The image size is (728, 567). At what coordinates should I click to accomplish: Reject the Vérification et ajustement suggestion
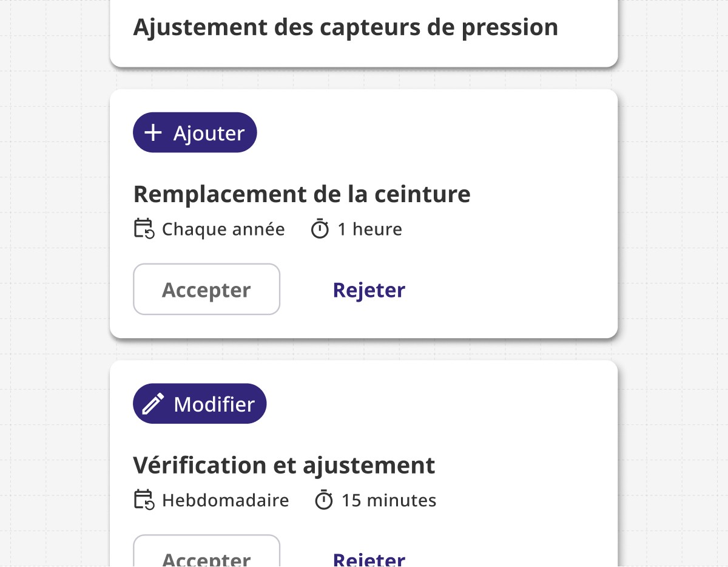369,559
